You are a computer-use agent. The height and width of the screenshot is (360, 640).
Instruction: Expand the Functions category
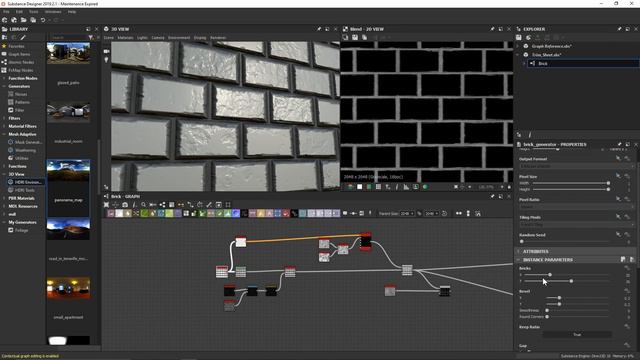(x=4, y=166)
